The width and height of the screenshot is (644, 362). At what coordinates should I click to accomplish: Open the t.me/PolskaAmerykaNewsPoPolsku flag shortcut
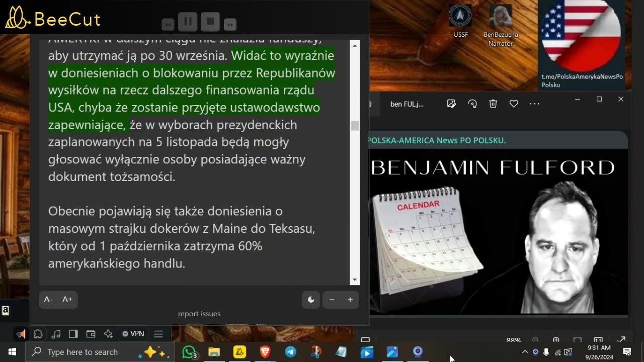pyautogui.click(x=582, y=44)
